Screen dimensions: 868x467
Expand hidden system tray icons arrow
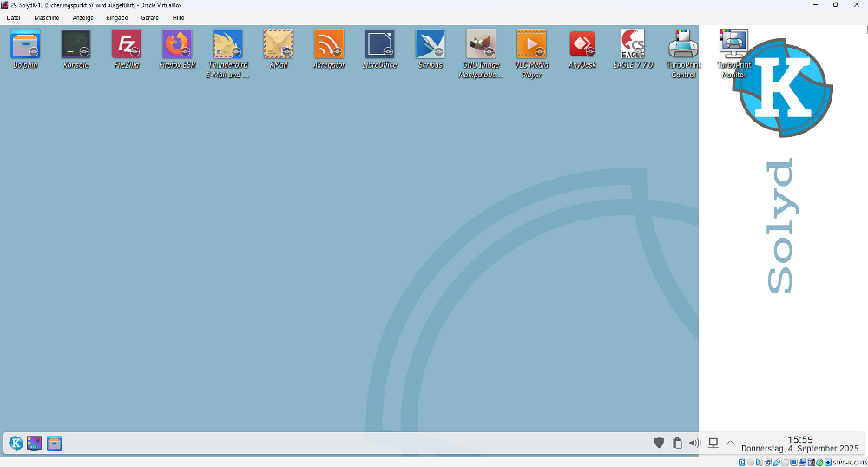coord(730,443)
